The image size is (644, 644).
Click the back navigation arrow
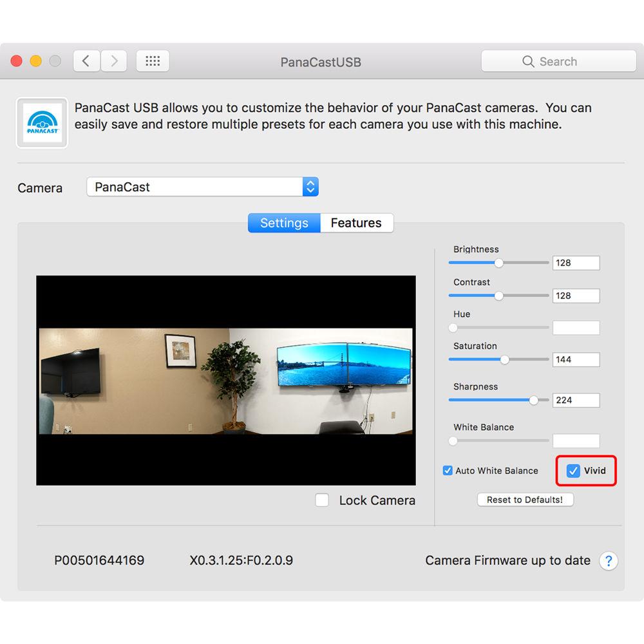pos(86,61)
